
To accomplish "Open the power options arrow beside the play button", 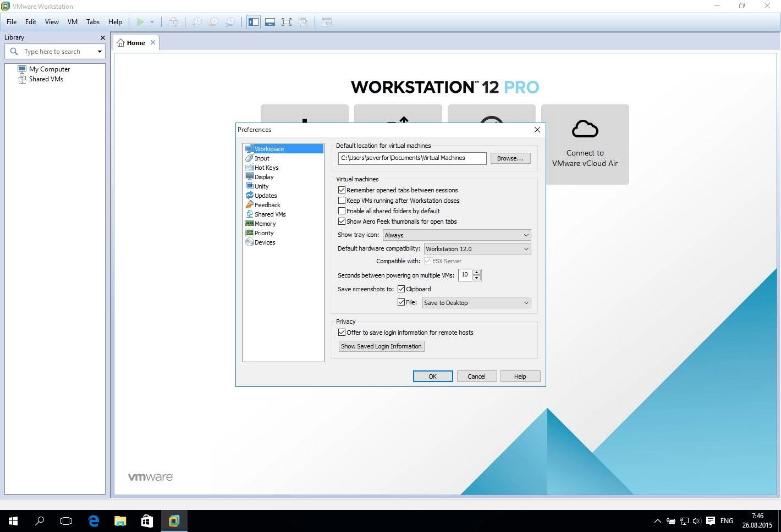I will point(152,22).
